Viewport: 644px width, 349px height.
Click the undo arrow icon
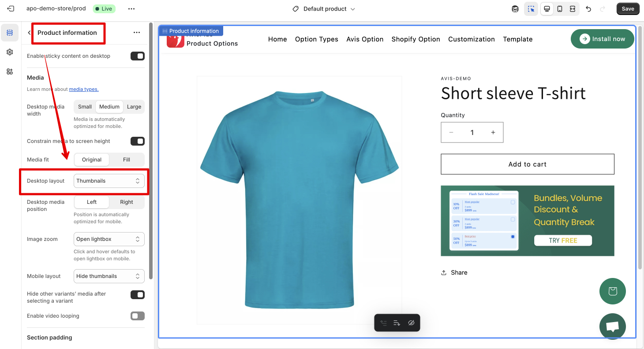click(x=588, y=9)
